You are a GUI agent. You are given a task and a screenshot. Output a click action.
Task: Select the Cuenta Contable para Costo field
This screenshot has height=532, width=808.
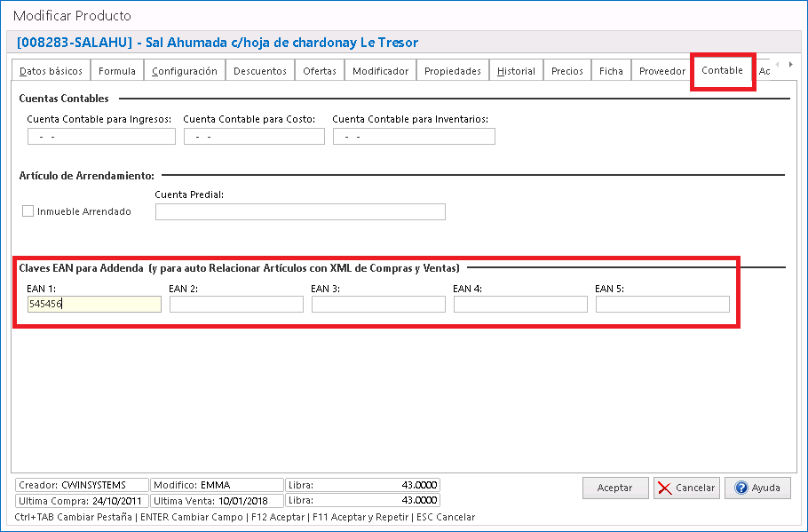pyautogui.click(x=254, y=137)
